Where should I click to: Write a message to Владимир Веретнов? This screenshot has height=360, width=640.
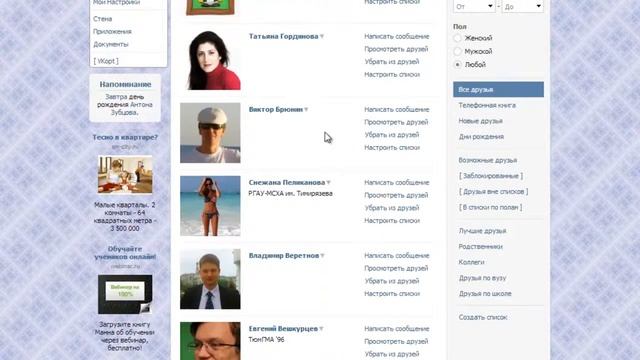pyautogui.click(x=397, y=256)
